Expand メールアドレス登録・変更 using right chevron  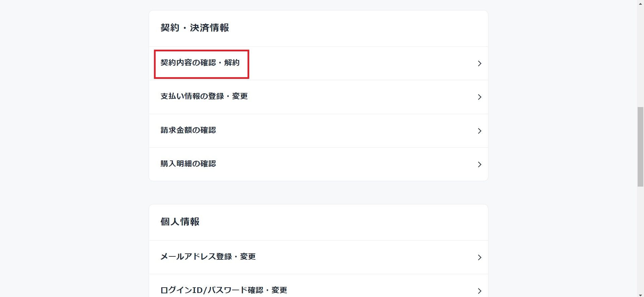(479, 257)
